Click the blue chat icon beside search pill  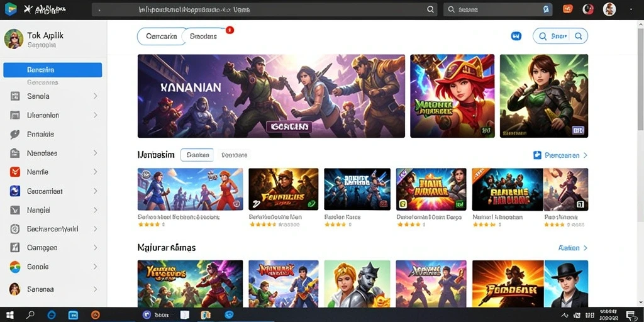[516, 36]
